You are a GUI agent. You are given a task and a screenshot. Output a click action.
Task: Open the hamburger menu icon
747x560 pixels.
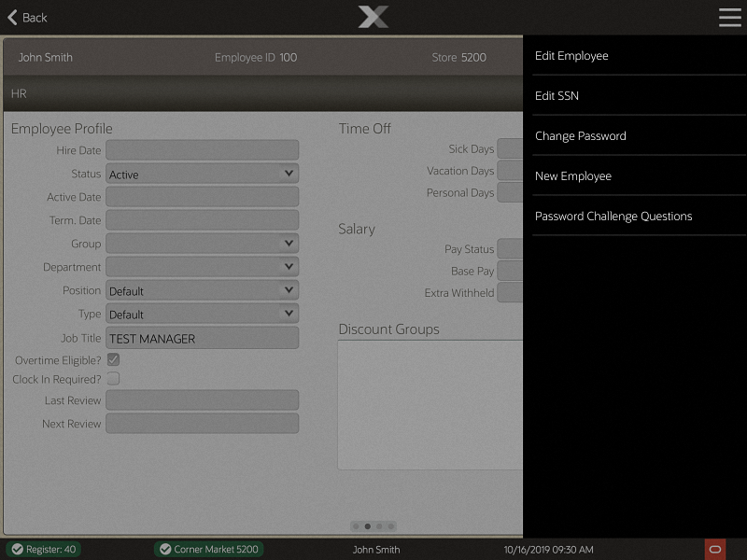730,17
